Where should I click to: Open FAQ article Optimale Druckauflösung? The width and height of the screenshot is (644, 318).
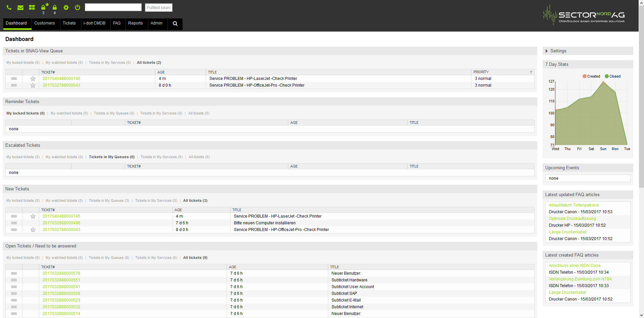tap(573, 219)
